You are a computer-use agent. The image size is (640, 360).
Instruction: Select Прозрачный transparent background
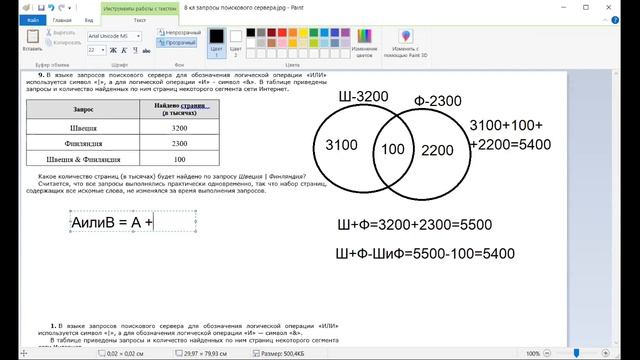pos(177,42)
